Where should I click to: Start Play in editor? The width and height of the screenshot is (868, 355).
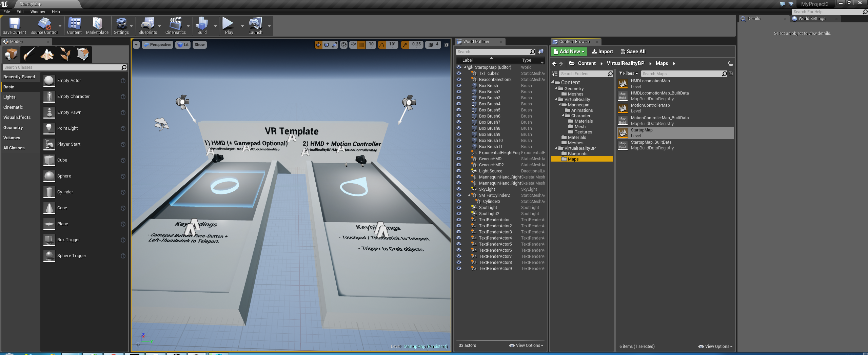pyautogui.click(x=229, y=26)
